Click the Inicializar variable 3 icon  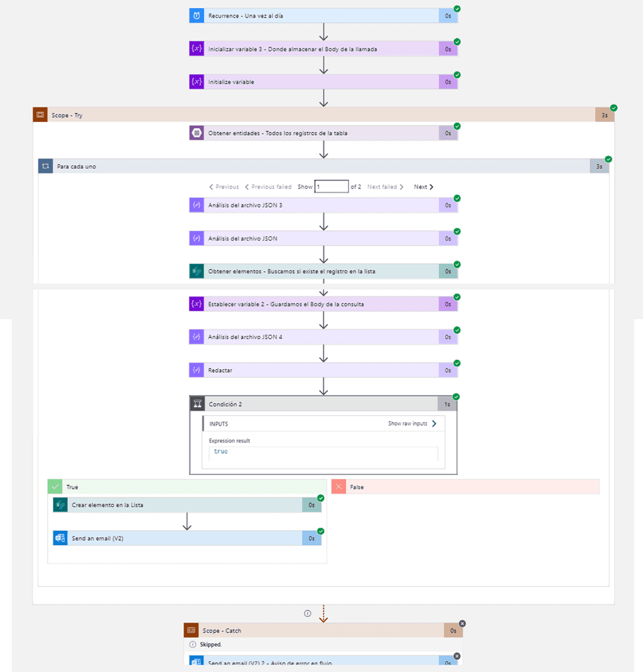point(197,49)
